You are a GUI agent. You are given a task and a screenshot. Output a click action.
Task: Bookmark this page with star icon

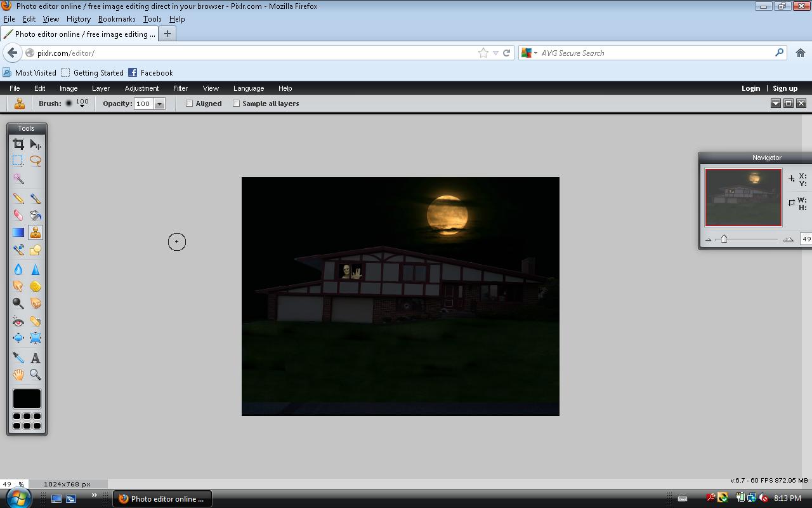tap(483, 53)
